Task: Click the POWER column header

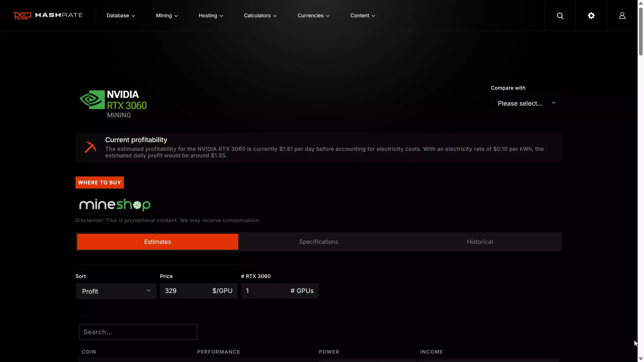Action: click(x=329, y=352)
